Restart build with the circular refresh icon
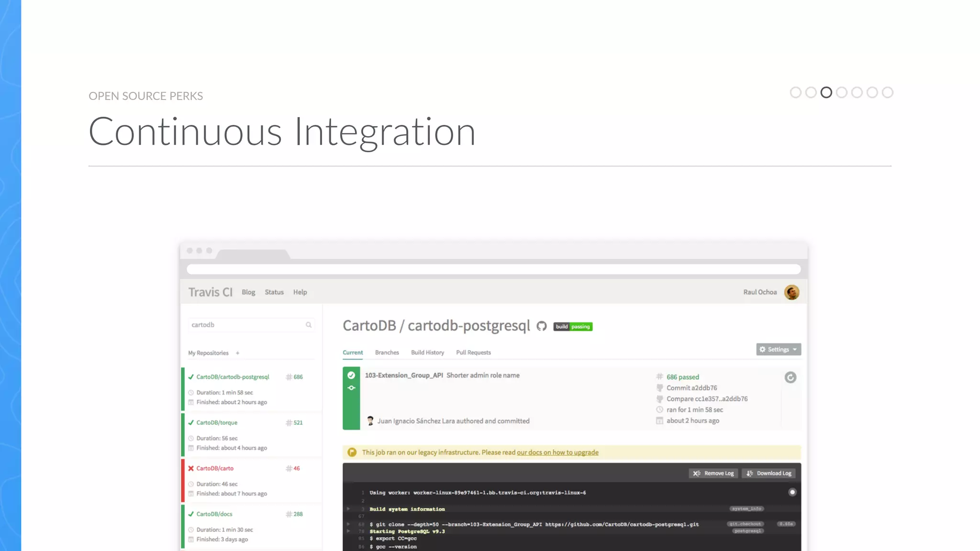Viewport: 980px width, 551px height. [x=790, y=377]
